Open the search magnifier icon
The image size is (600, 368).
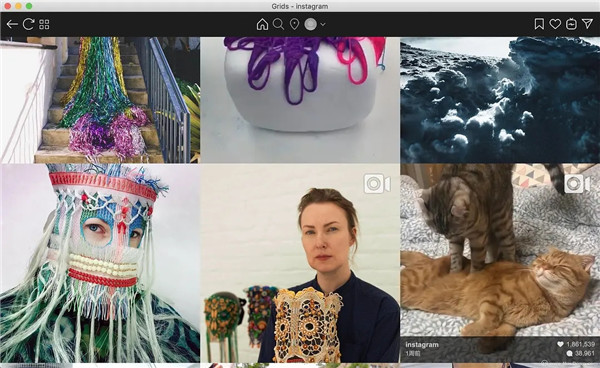click(x=279, y=24)
